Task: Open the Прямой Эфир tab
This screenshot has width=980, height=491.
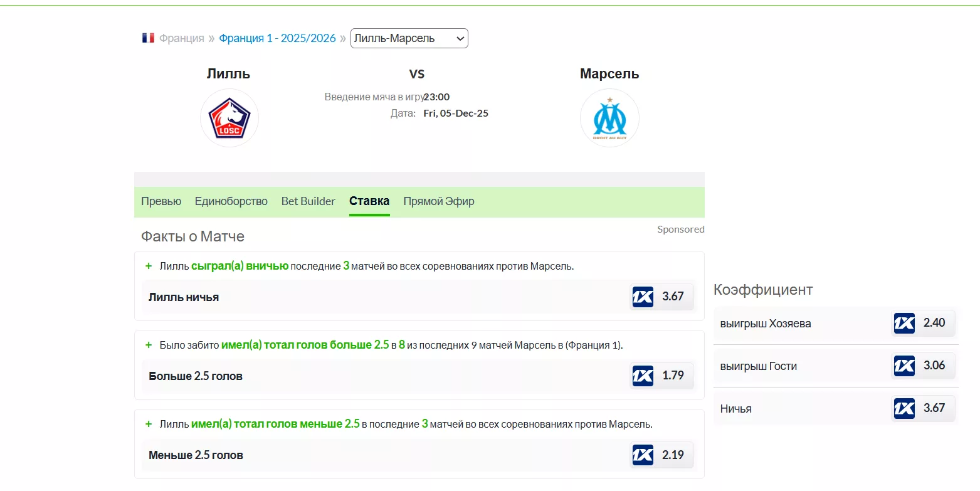Action: (439, 201)
